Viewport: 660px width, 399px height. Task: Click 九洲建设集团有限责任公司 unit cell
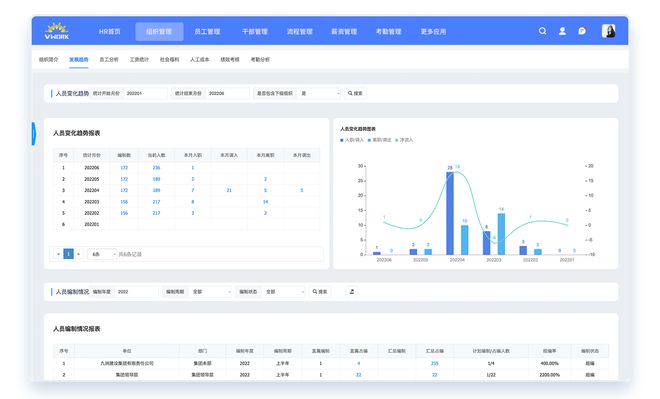(127, 363)
